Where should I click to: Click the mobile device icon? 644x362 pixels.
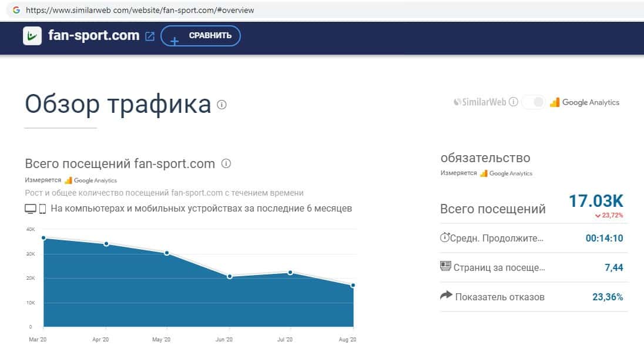(42, 209)
